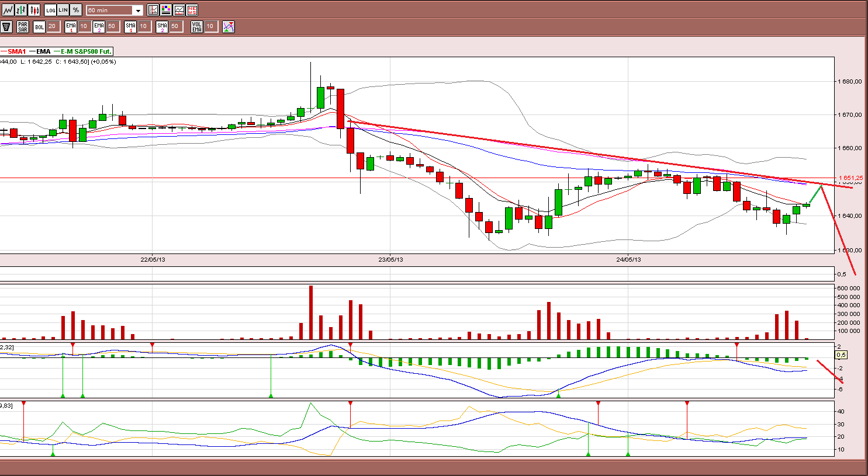Click the EMA legend label
The height and width of the screenshot is (476, 868).
click(x=43, y=51)
